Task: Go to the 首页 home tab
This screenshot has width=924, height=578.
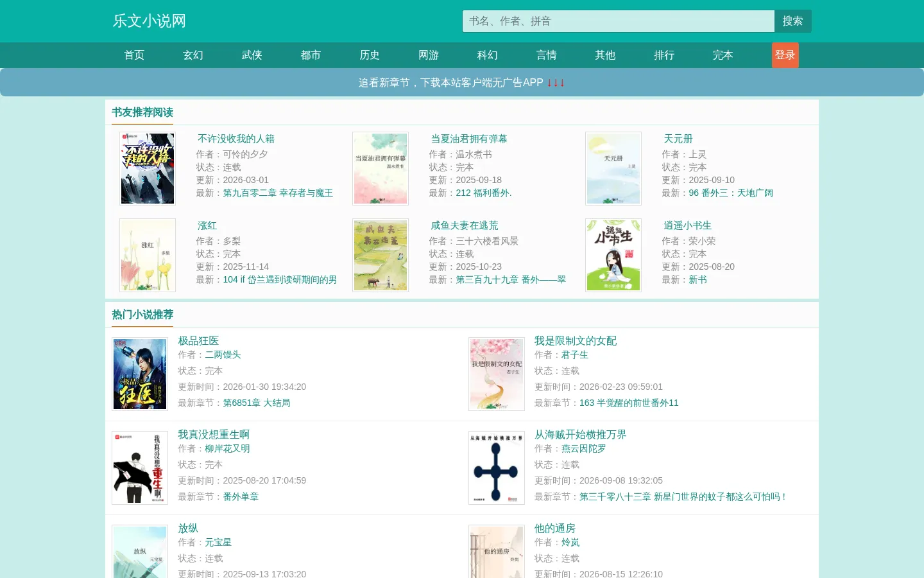Action: (x=134, y=55)
